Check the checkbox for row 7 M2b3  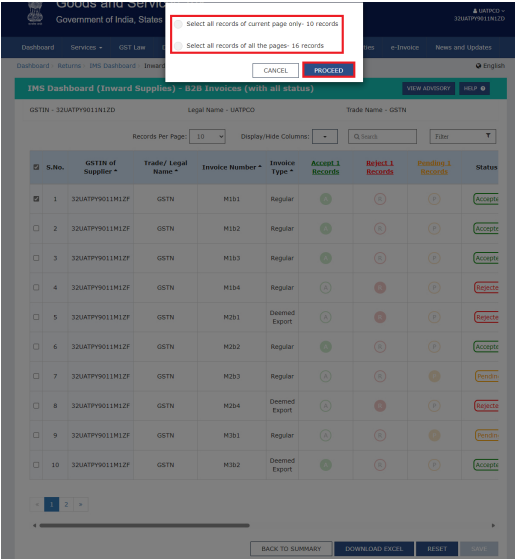point(36,376)
